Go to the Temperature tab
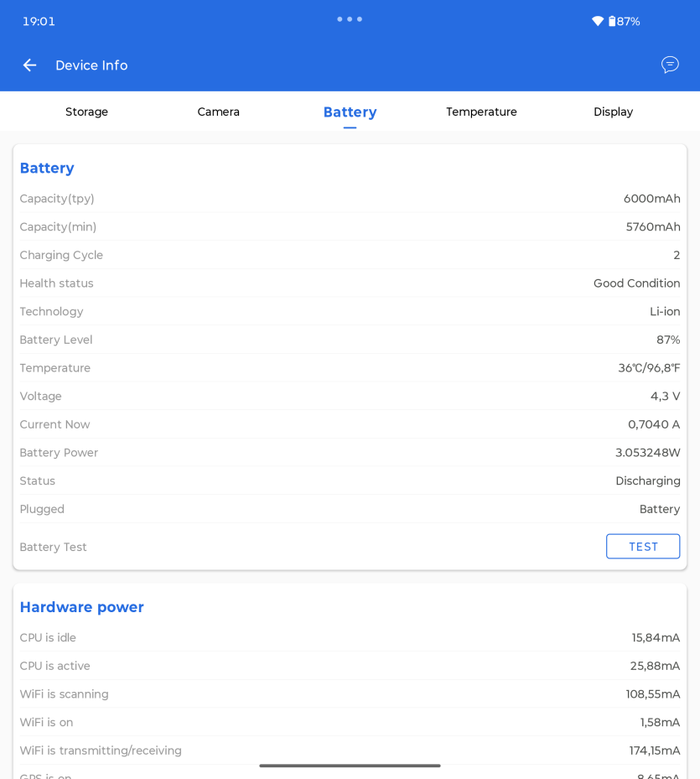Viewport: 700px width, 779px height. point(481,112)
